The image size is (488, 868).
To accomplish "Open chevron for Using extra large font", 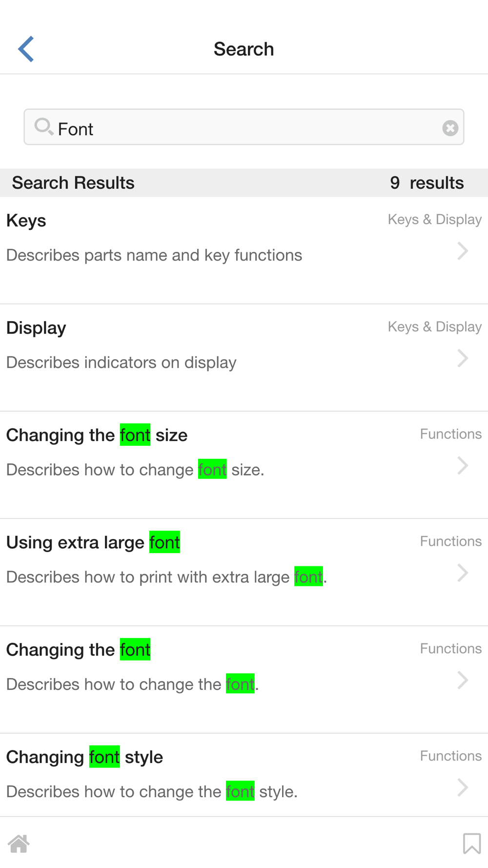I will (463, 573).
